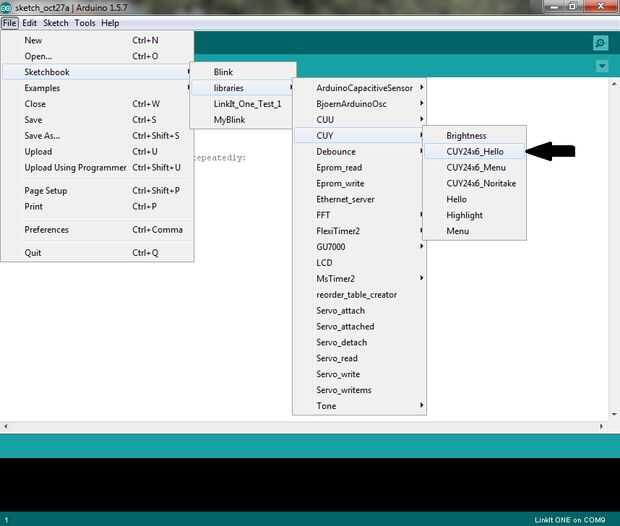Viewport: 620px width, 526px height.
Task: Select Upload in File menu
Action: (x=97, y=151)
